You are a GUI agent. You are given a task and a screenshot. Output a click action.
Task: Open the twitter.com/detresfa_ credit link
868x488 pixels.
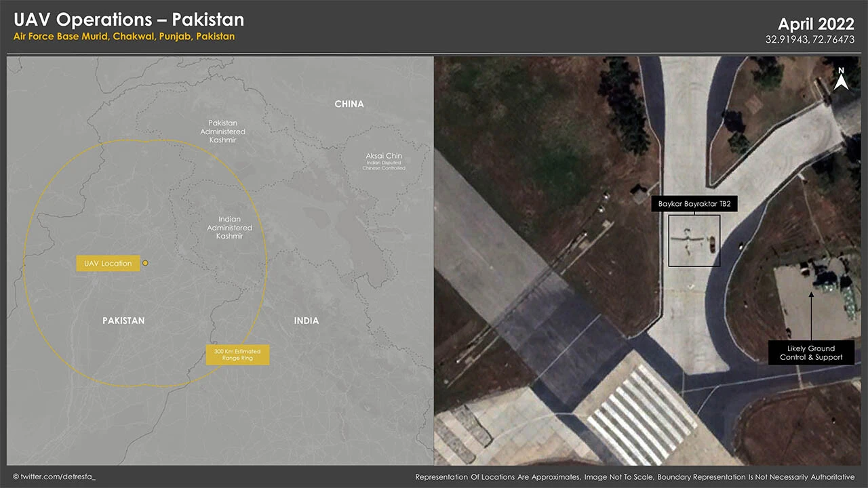54,477
